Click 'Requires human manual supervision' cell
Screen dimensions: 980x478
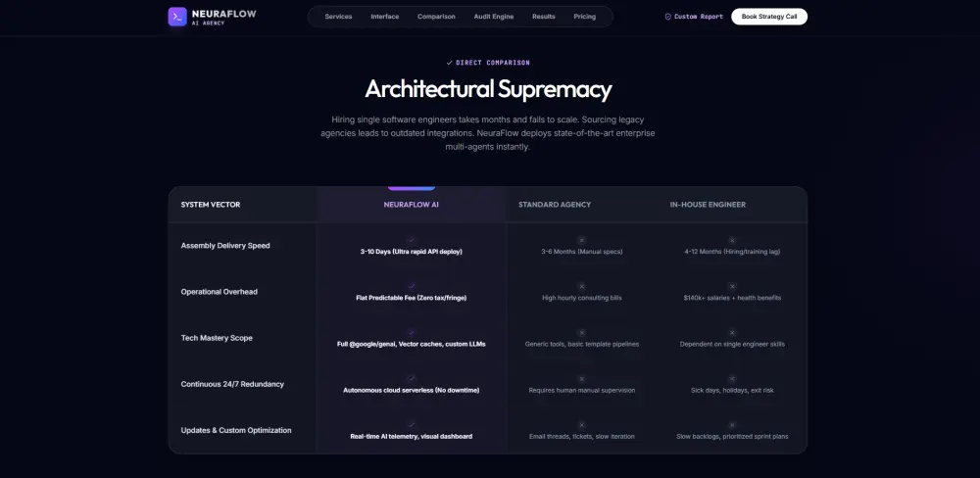coord(582,391)
